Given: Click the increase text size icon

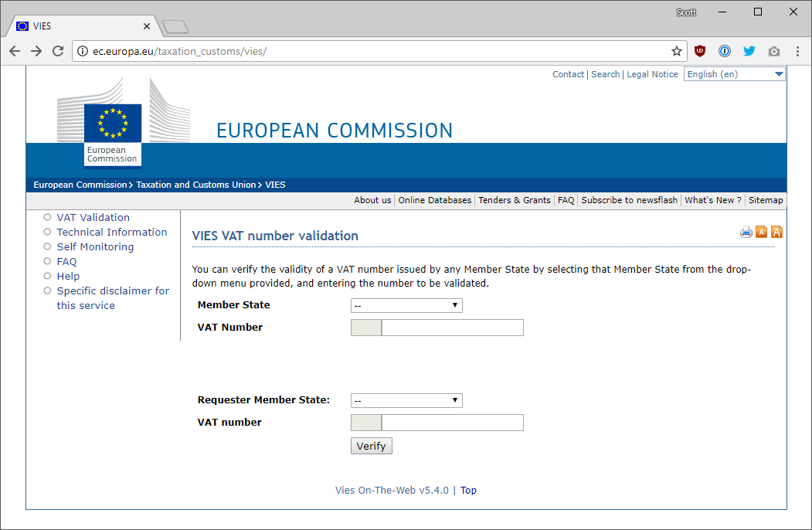Looking at the screenshot, I should [x=776, y=232].
